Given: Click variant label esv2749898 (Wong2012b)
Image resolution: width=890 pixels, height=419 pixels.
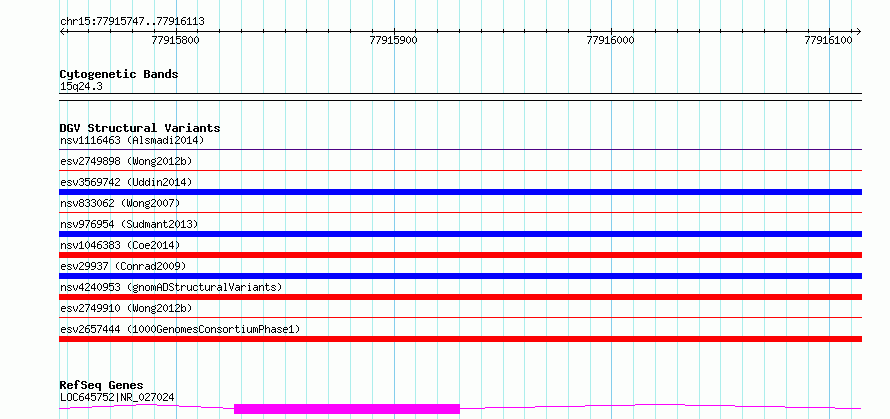Looking at the screenshot, I should pyautogui.click(x=126, y=161).
